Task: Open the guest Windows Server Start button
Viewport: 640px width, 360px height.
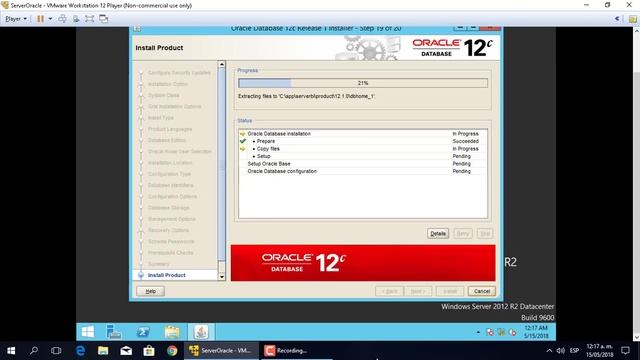Action: pos(88,332)
